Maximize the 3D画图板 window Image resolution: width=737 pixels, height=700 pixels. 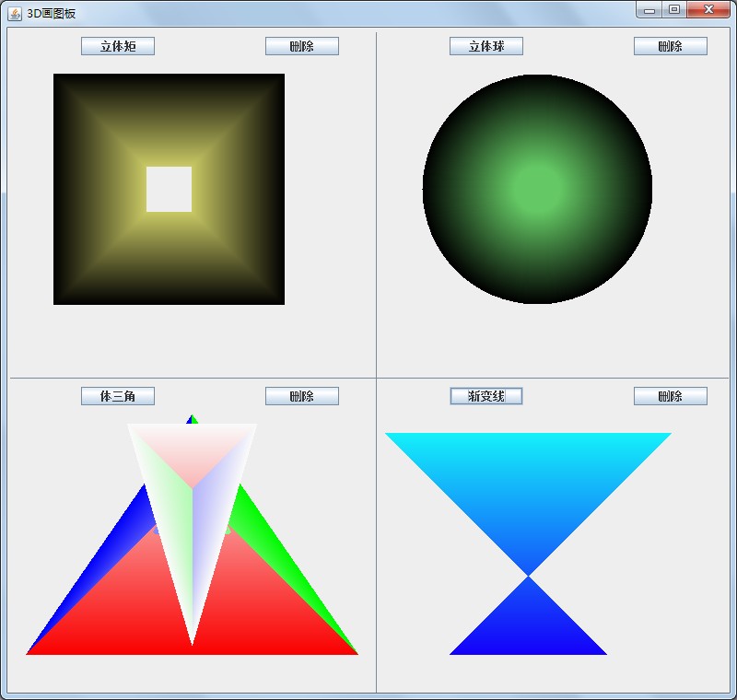coord(674,9)
